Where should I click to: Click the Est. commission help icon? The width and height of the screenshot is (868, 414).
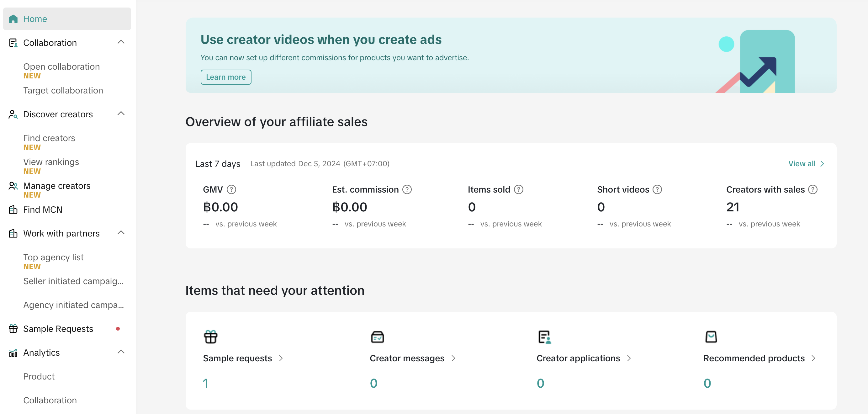[407, 189]
